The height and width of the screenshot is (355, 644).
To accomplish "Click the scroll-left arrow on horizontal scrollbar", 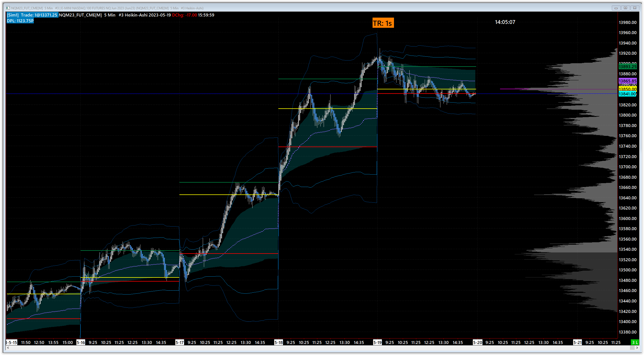I will click(8, 348).
